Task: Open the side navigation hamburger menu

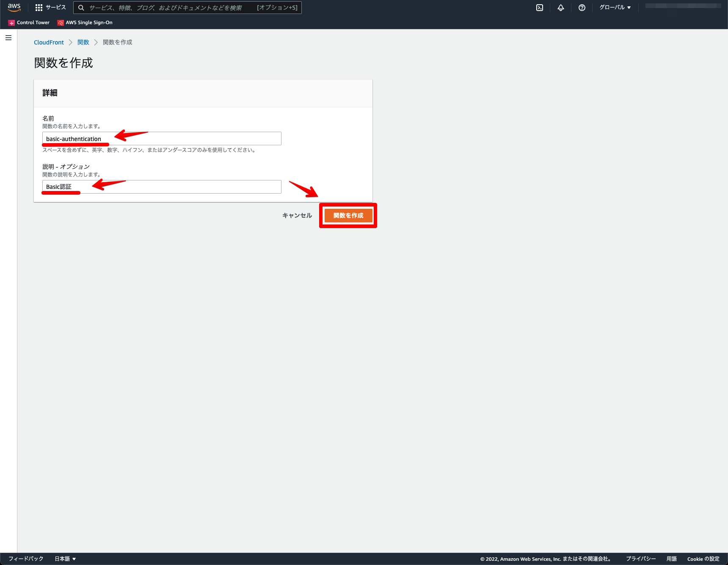Action: pyautogui.click(x=8, y=38)
